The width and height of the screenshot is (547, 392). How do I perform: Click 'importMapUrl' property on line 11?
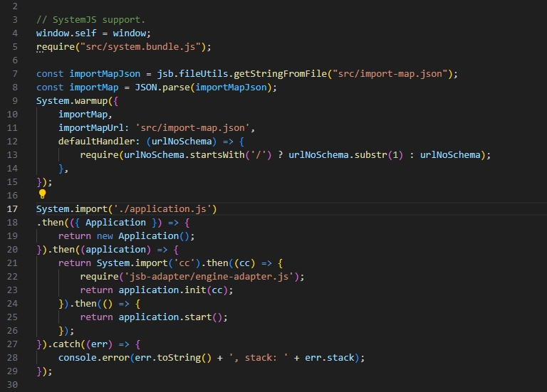click(x=91, y=128)
